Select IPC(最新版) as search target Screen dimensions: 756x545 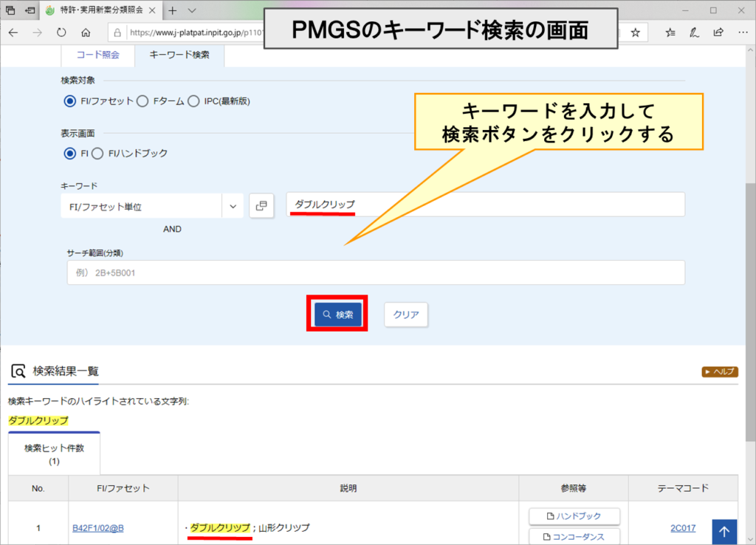tap(194, 101)
